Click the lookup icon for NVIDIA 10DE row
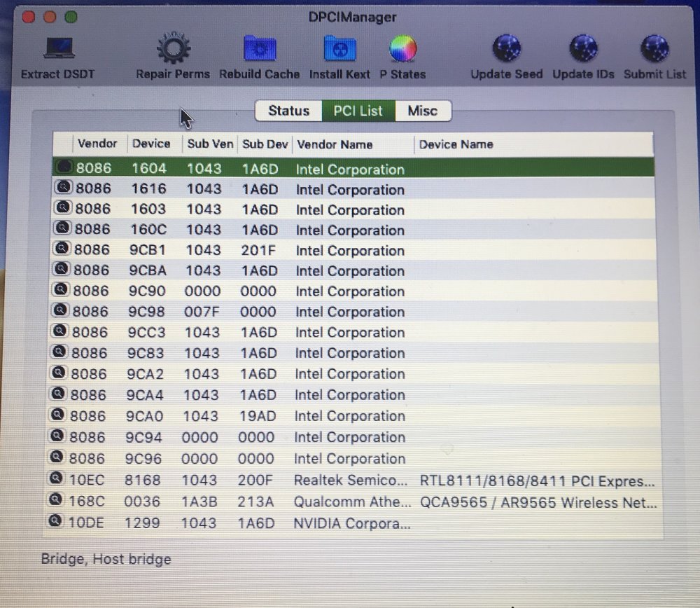 pos(55,520)
